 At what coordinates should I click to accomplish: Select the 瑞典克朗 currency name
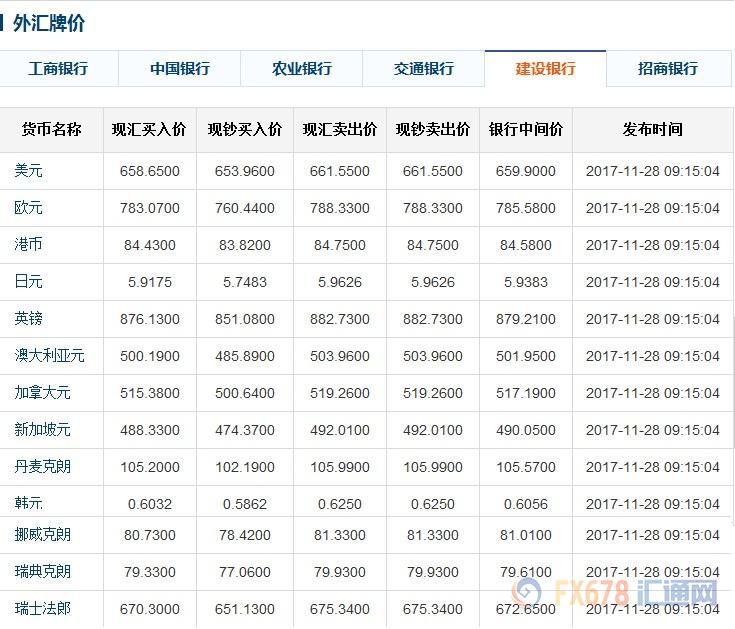click(42, 571)
